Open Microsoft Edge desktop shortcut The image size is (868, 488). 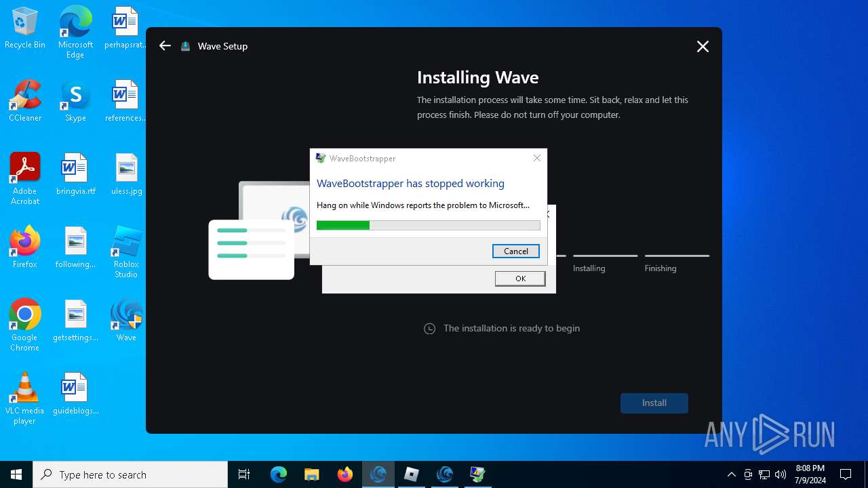75,33
